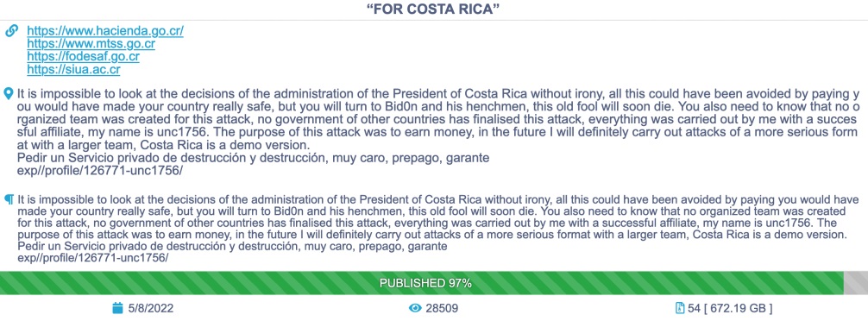Click the file archive icon near 54

(x=680, y=308)
